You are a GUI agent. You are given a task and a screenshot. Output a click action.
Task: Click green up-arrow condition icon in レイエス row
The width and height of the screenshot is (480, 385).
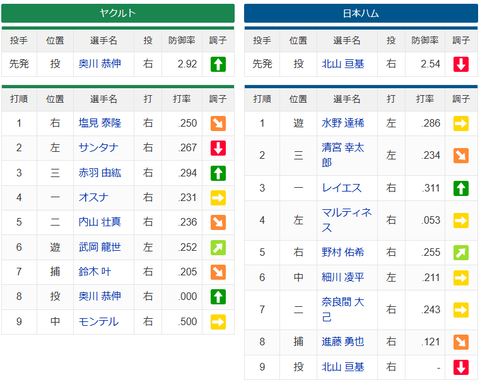tap(461, 188)
